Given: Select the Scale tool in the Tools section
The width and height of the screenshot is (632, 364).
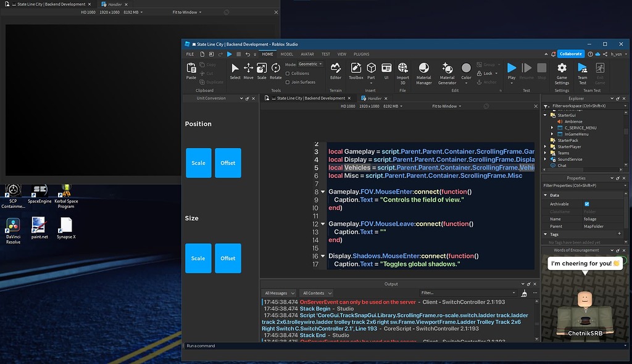Looking at the screenshot, I should [261, 70].
